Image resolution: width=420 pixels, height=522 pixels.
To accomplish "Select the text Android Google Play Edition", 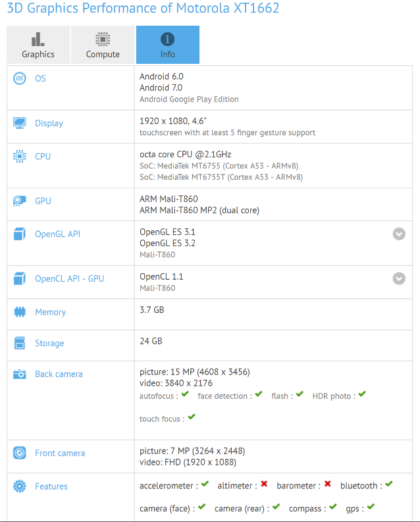I will (x=189, y=99).
